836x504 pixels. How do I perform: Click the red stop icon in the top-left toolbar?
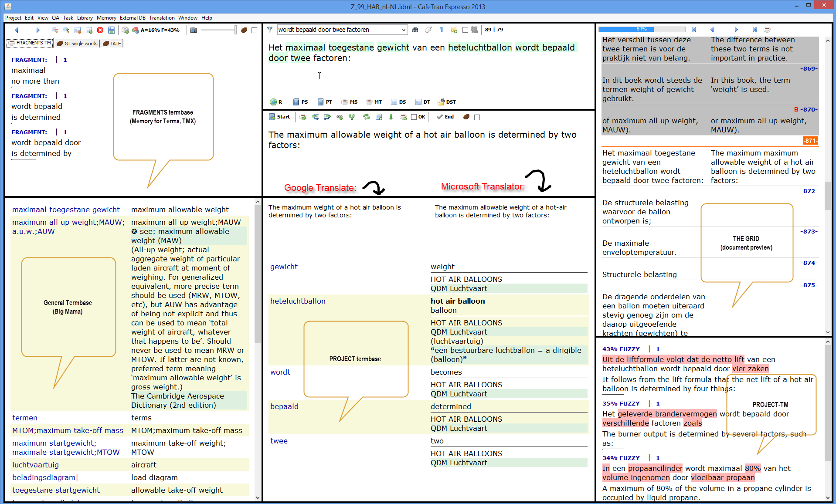pyautogui.click(x=100, y=30)
